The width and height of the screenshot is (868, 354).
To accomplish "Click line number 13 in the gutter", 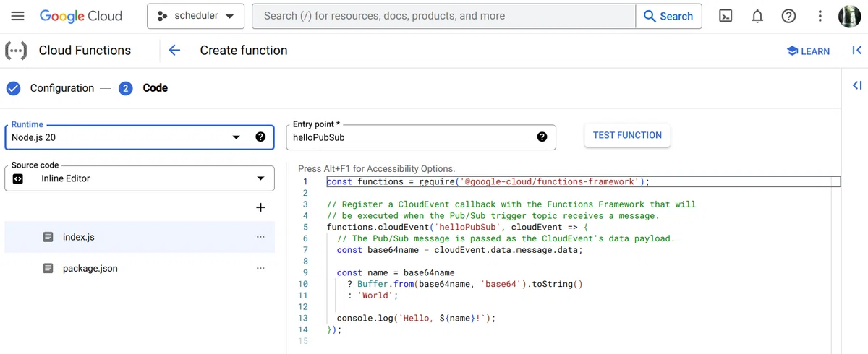I will point(303,318).
